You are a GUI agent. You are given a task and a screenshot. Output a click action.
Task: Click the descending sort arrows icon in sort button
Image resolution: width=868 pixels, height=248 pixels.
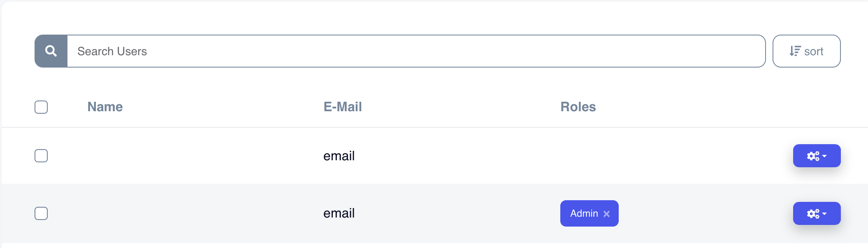[x=795, y=51]
